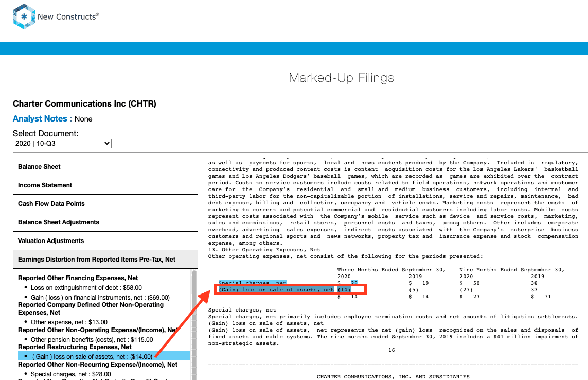Screen dimensions: 588x380
Task: Open the Cash Flow Data Points section
Action: tap(105, 203)
